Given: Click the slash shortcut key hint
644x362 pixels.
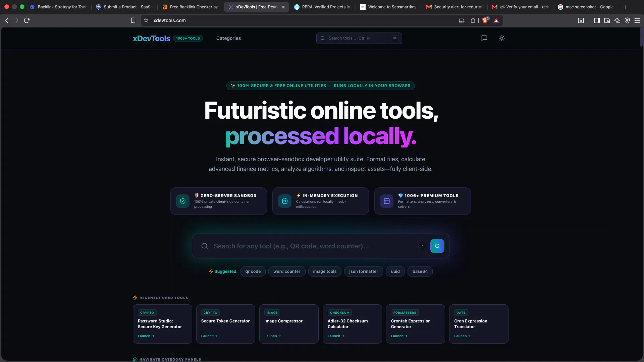Looking at the screenshot, I should coord(422,246).
